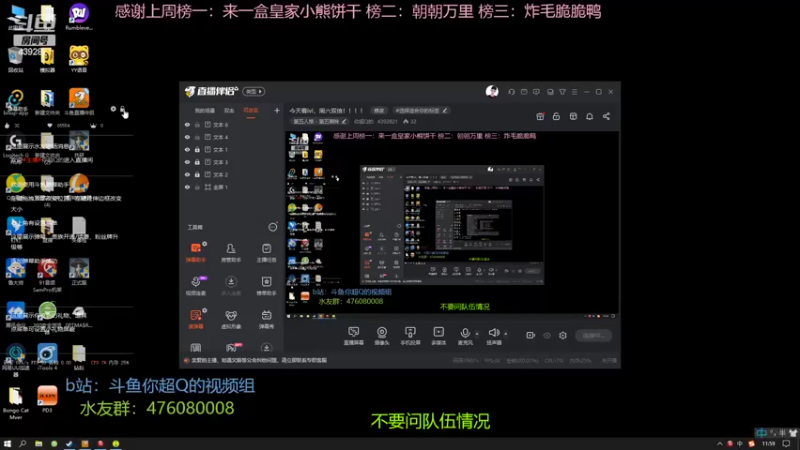Click the store icon next to the bell
This screenshot has height=450, width=800.
tap(573, 116)
